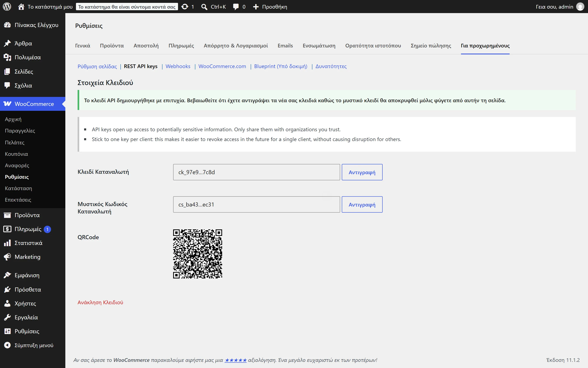
Task: Click the Πληρωμές dollar icon
Action: (7, 229)
